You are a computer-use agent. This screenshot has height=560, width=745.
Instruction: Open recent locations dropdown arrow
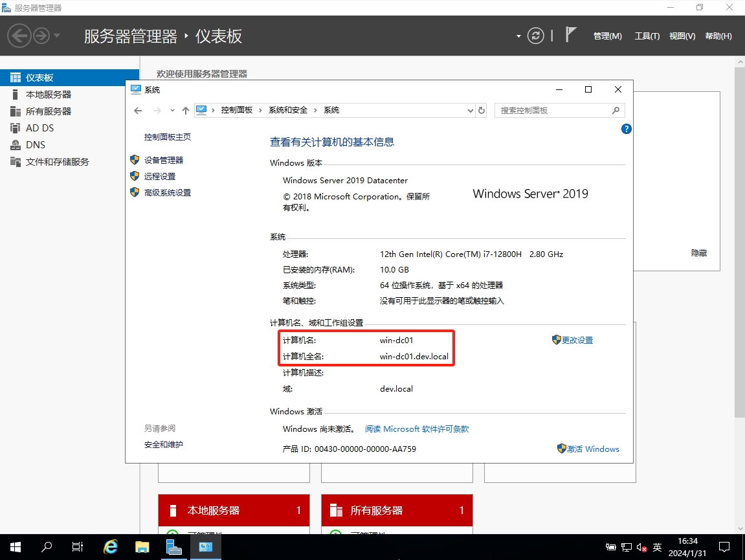click(172, 111)
